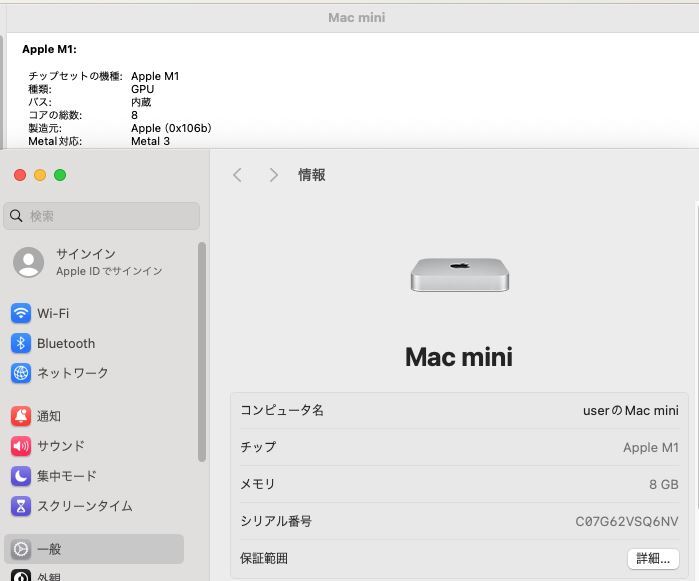Go back with left chevron
This screenshot has height=581, width=699.
click(x=238, y=175)
